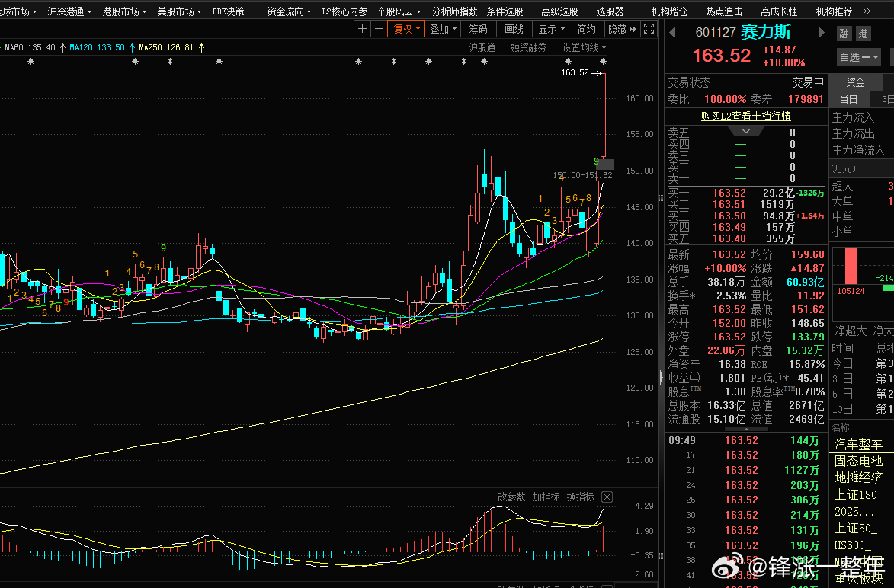Screen dimensions: 894x588
Task: Toggle 融资融券 overlay on chart
Action: 528,47
